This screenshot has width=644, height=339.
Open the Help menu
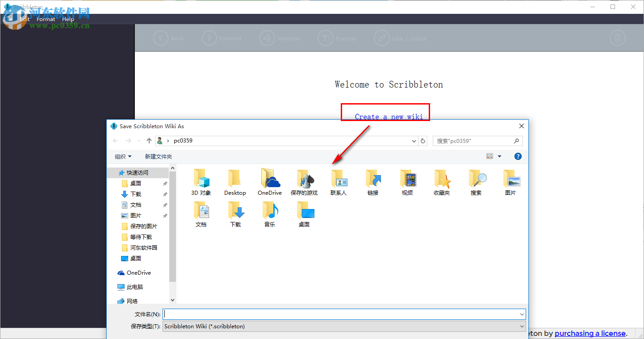point(68,19)
